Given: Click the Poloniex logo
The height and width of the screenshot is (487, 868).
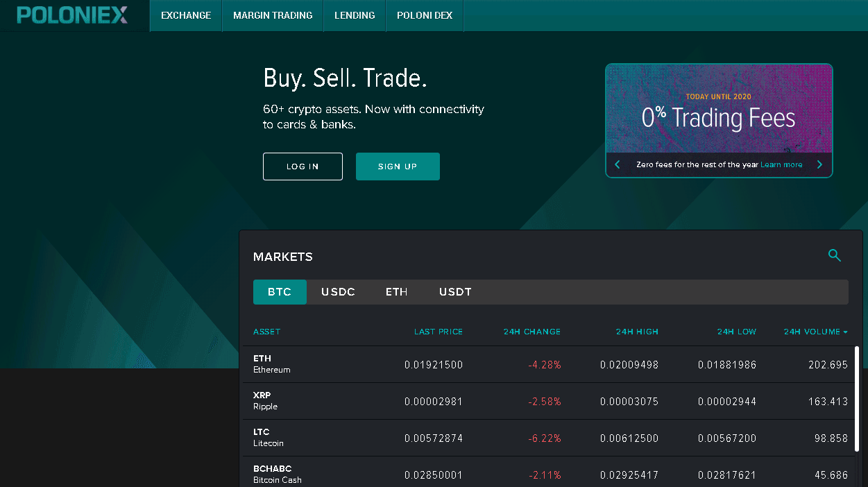Looking at the screenshot, I should pos(72,15).
